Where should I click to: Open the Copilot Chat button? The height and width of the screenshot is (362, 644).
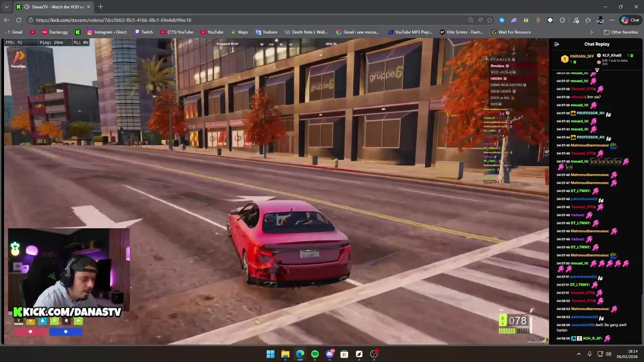[x=630, y=20]
